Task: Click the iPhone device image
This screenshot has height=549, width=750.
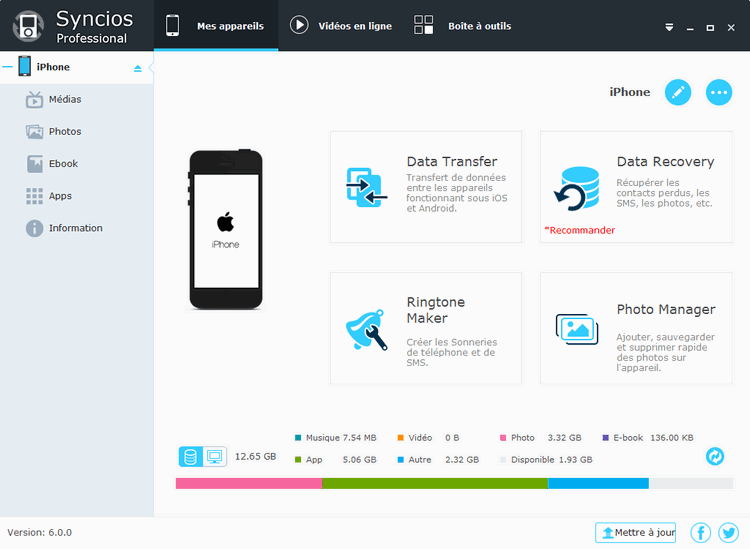Action: pyautogui.click(x=225, y=230)
